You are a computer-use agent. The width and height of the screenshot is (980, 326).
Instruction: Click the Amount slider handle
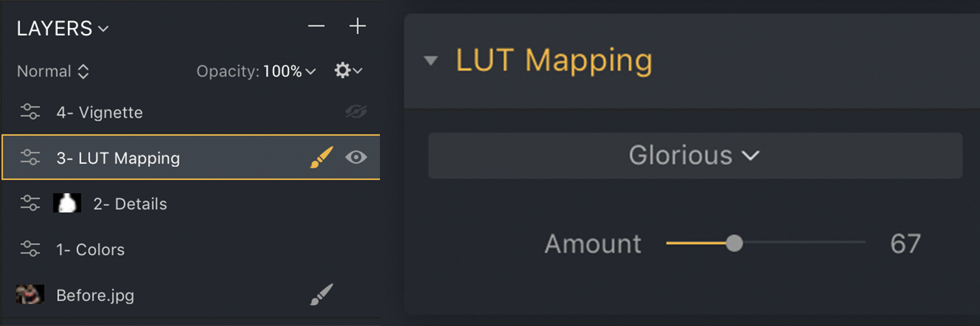[734, 244]
